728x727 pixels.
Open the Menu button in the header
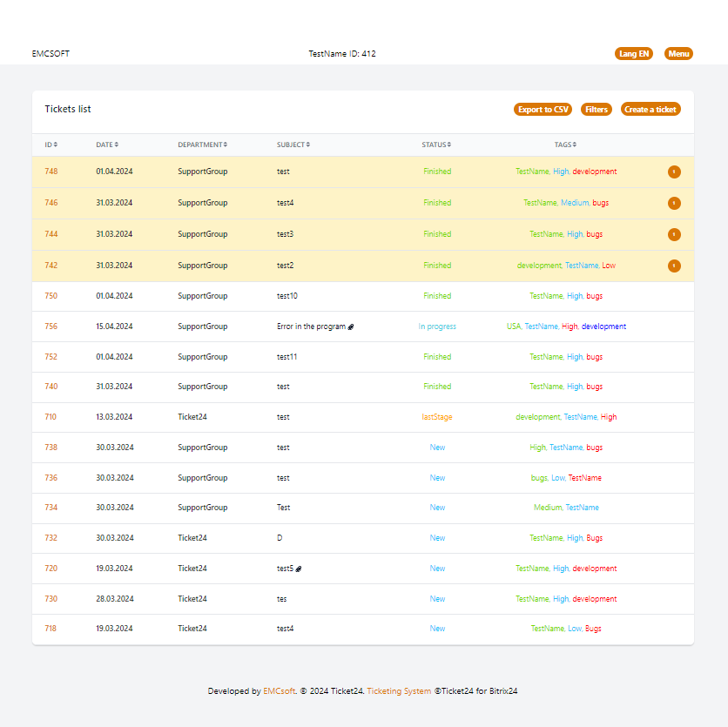(678, 54)
